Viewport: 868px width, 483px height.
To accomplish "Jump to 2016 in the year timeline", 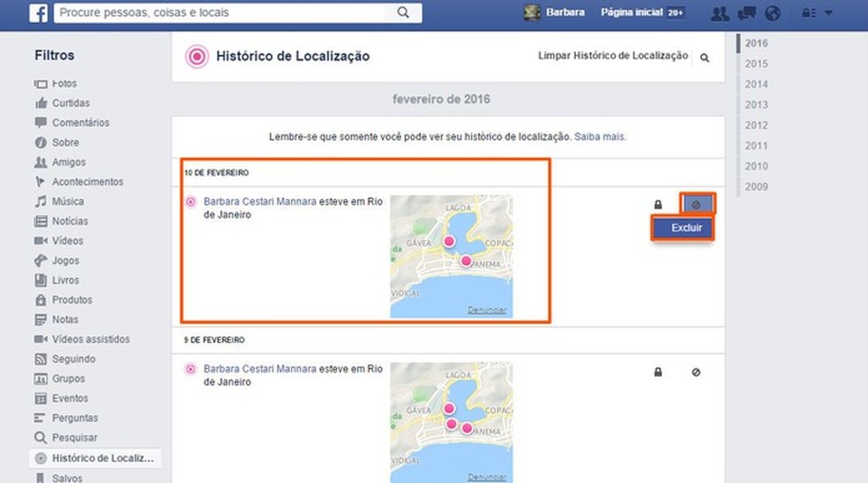I will (756, 43).
